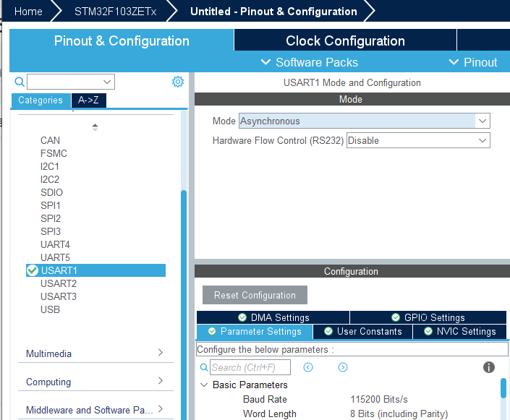Click Untitled - Pinout & Configuration breadcrumb

[273, 12]
